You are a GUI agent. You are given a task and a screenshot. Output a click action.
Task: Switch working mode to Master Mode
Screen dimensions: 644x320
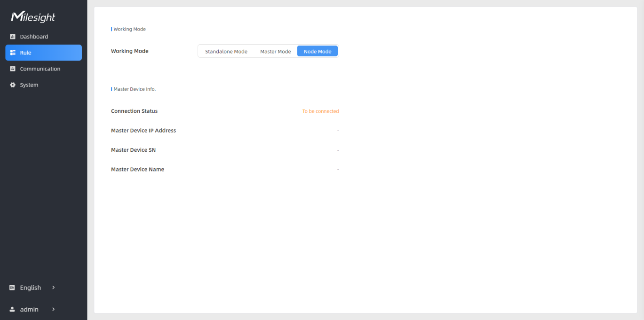(275, 52)
